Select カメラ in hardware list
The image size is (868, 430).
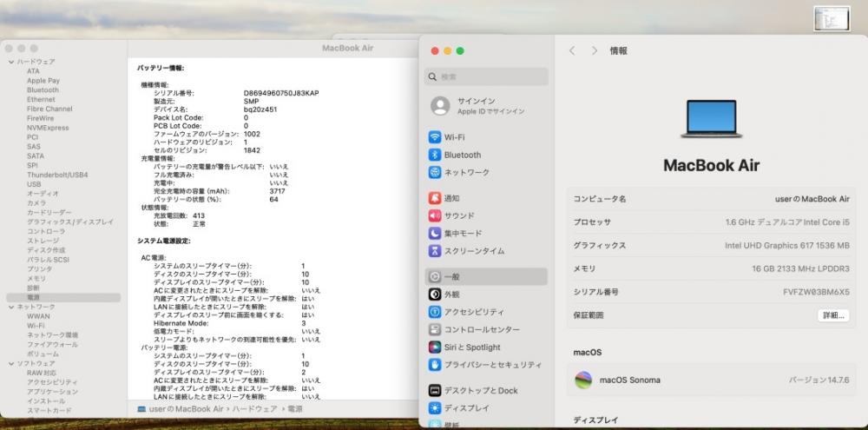[x=36, y=202]
